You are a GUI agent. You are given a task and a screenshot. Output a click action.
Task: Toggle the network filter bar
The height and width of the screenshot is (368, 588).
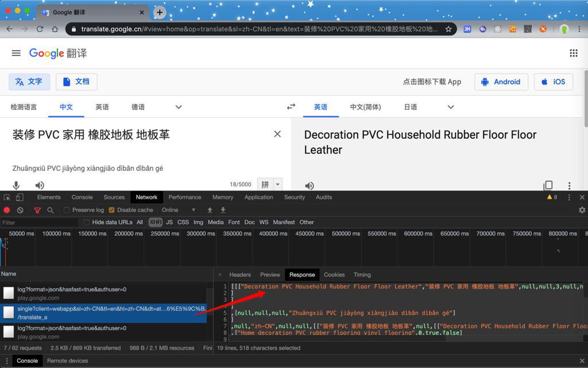[x=37, y=210]
